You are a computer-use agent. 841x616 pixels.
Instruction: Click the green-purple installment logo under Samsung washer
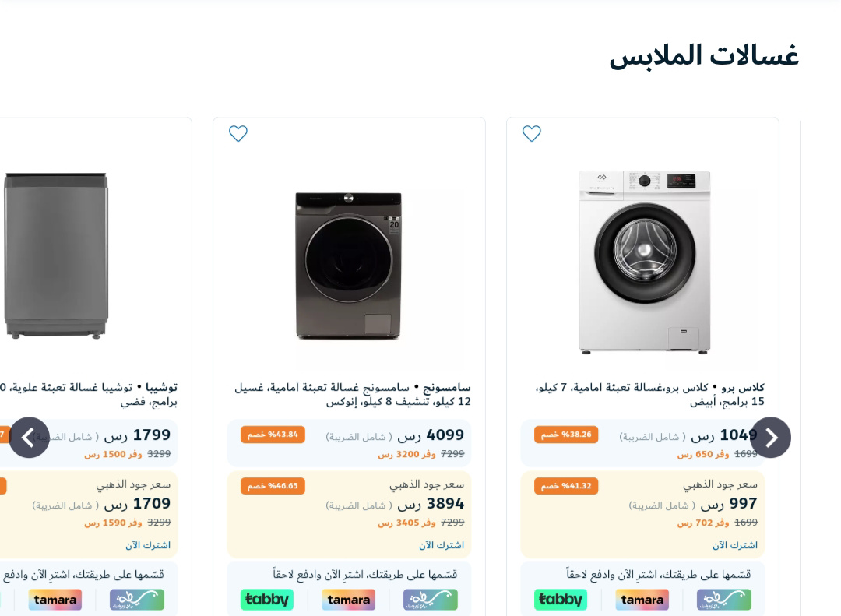tap(431, 600)
